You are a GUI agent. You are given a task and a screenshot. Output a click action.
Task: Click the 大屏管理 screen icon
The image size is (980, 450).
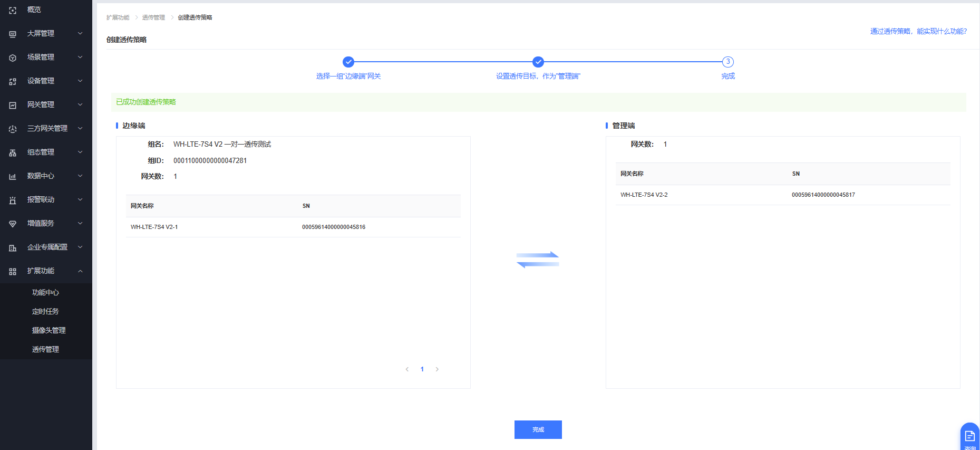13,34
